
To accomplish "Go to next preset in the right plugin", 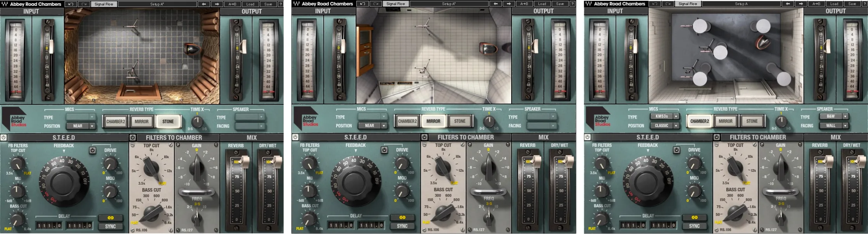I will 801,4.
